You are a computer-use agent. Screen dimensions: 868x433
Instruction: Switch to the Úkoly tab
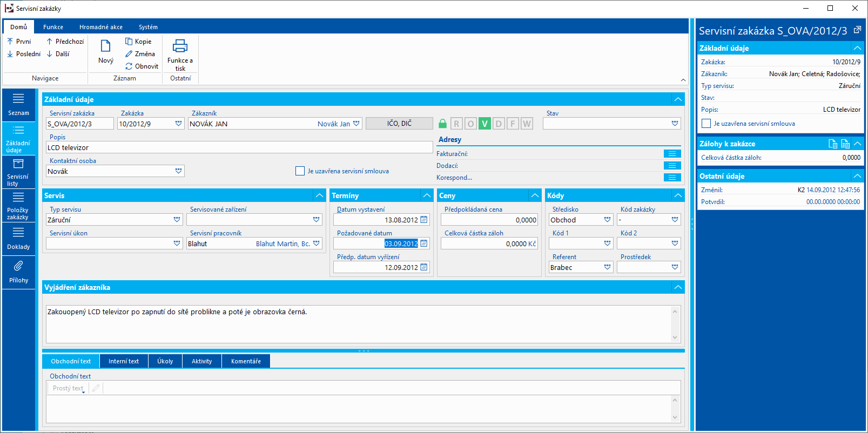[165, 361]
